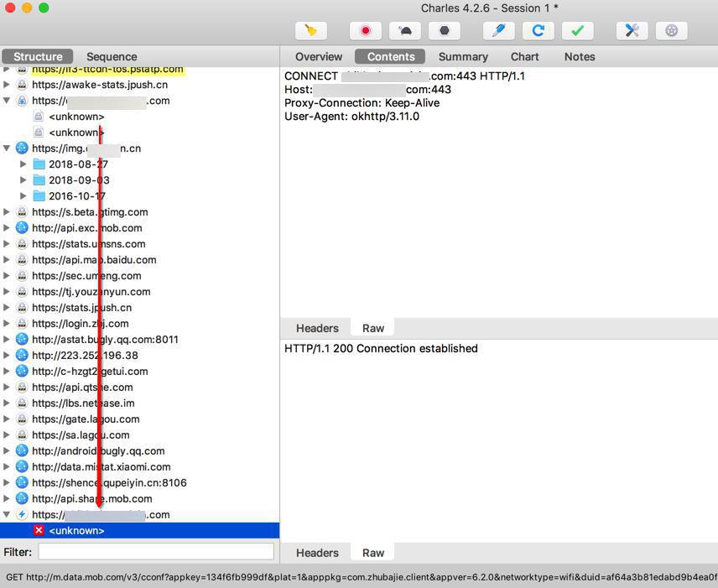Toggle breakpoints with the hexagon icon
718x588 pixels.
pyautogui.click(x=445, y=31)
